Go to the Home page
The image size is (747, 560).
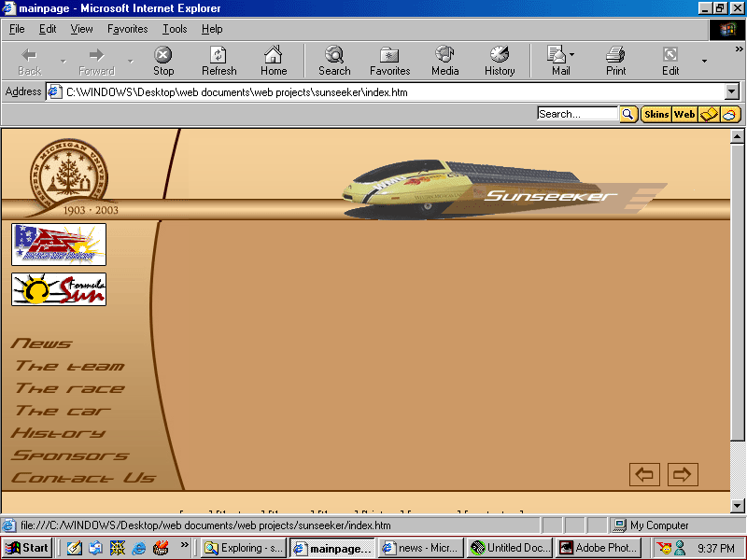(274, 61)
